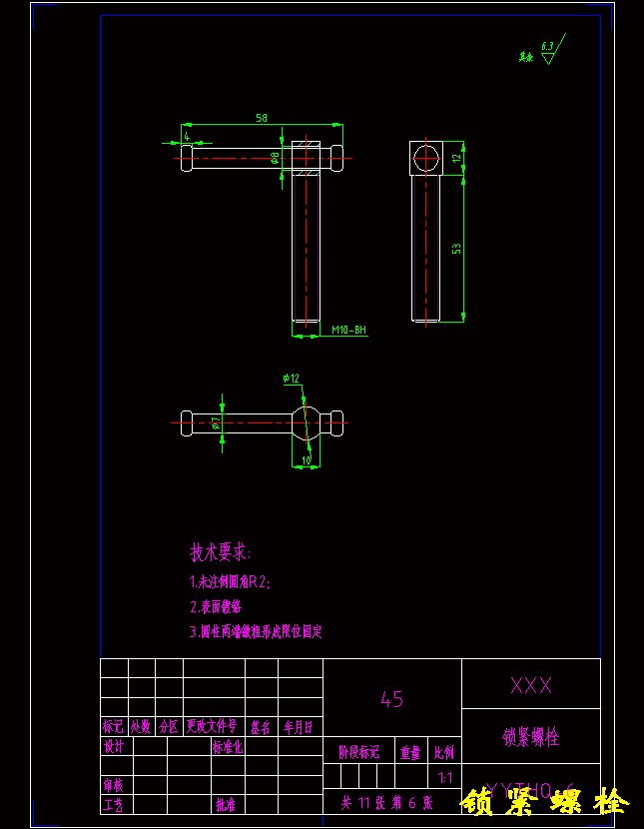Image resolution: width=644 pixels, height=829 pixels.
Task: Click the 53 length dimension
Action: pyautogui.click(x=457, y=248)
